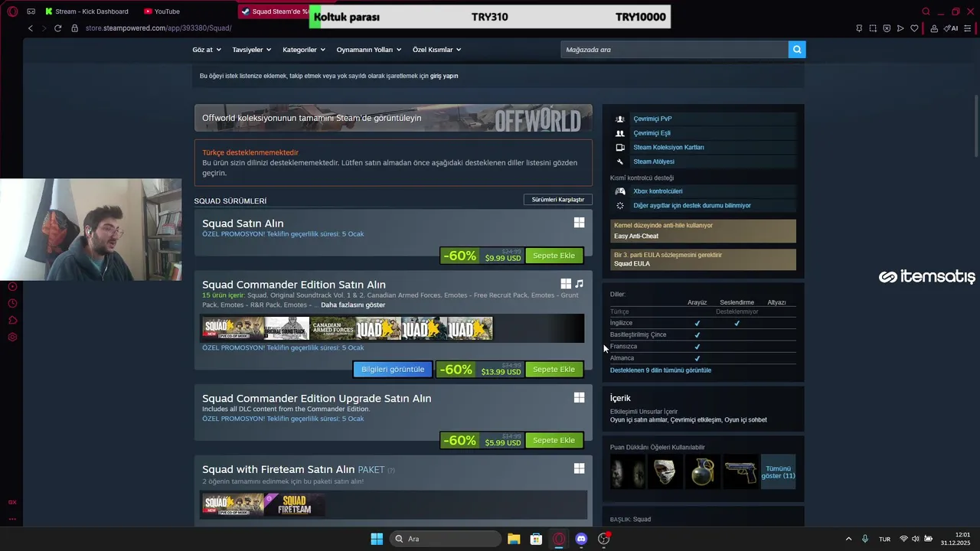
Task: Take a snapshot with the capture icon
Action: (x=873, y=28)
